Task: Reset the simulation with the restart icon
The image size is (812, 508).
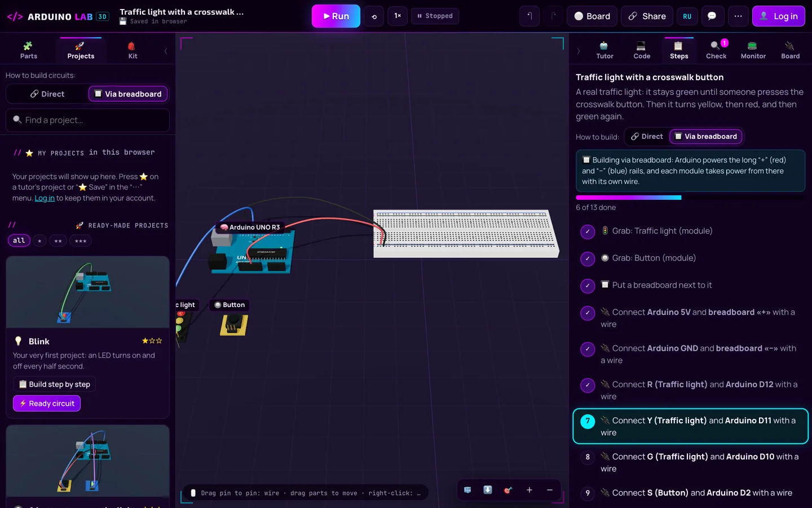Action: (374, 16)
